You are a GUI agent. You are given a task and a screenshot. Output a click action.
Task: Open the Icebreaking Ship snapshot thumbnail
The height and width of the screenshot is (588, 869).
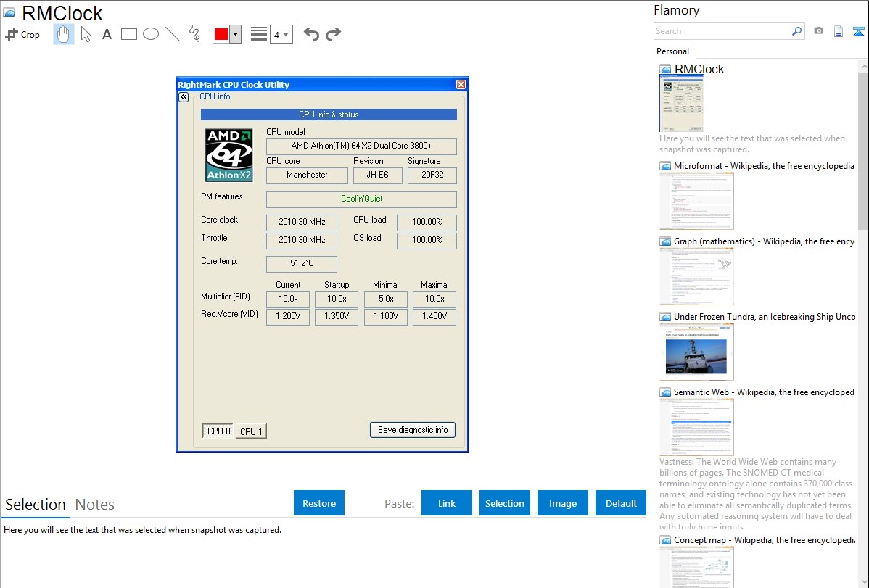(696, 352)
